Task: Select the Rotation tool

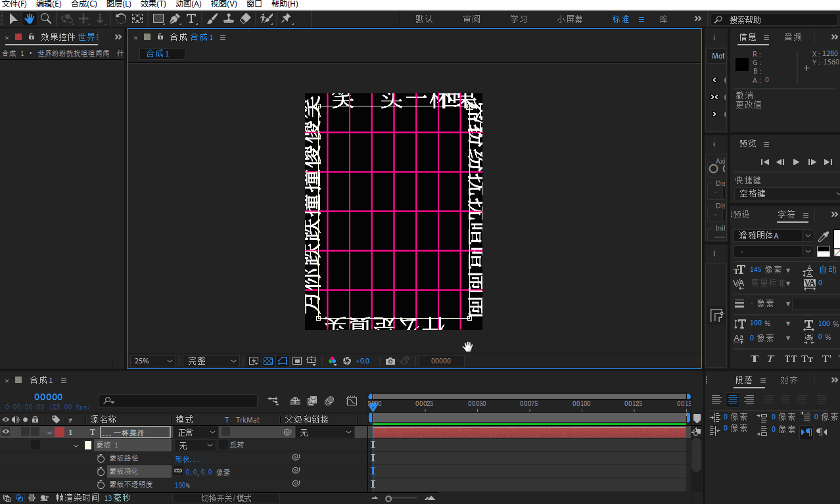Action: point(121,19)
